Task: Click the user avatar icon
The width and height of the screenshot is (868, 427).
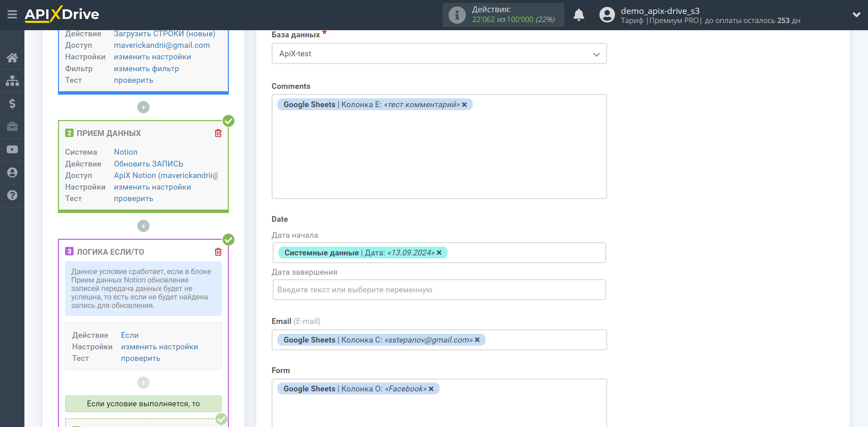Action: [607, 15]
